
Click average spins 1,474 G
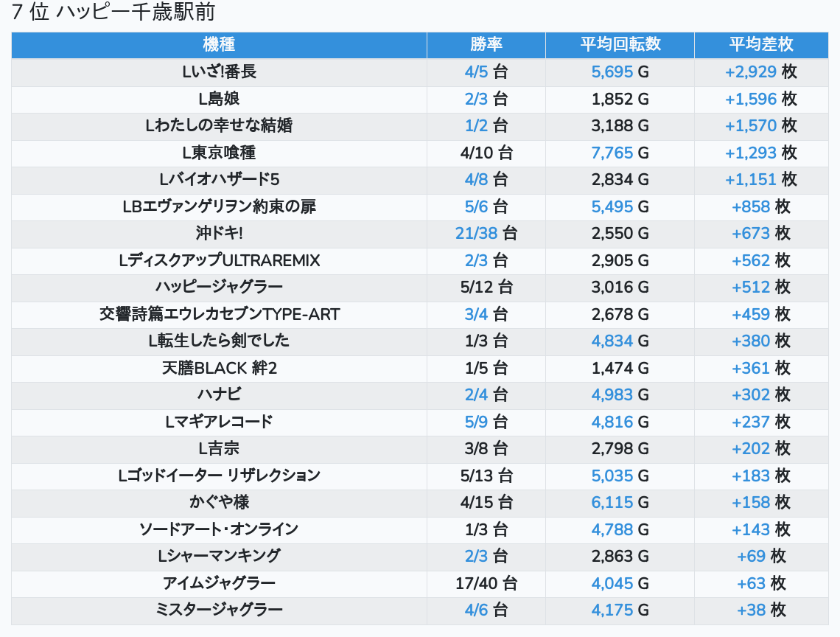click(x=620, y=368)
